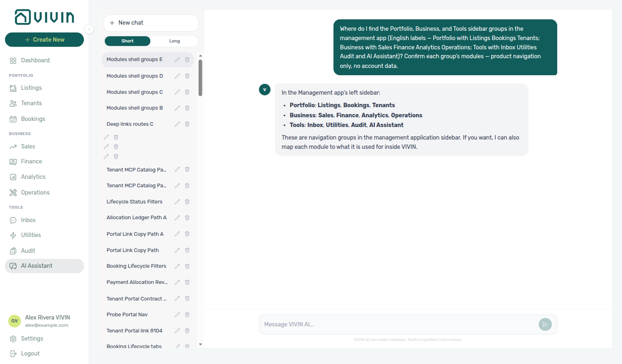Delete the Tenant Portal link 8104 chat
Image resolution: width=622 pixels, height=364 pixels.
(x=187, y=331)
